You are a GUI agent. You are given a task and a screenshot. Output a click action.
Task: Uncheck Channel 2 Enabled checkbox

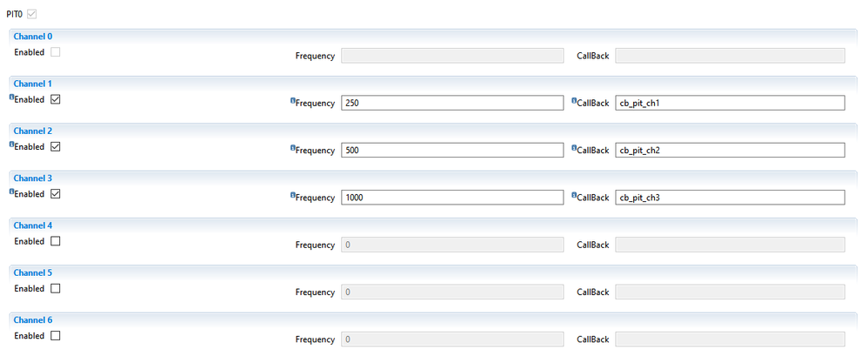[x=56, y=147]
